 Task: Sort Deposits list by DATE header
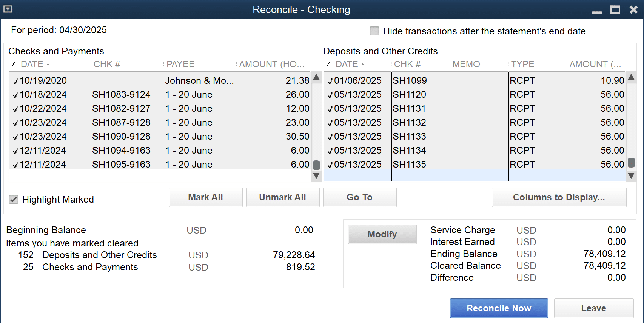350,64
